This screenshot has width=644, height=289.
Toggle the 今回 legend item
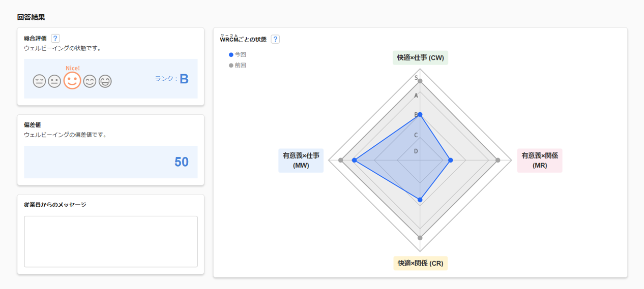[238, 54]
